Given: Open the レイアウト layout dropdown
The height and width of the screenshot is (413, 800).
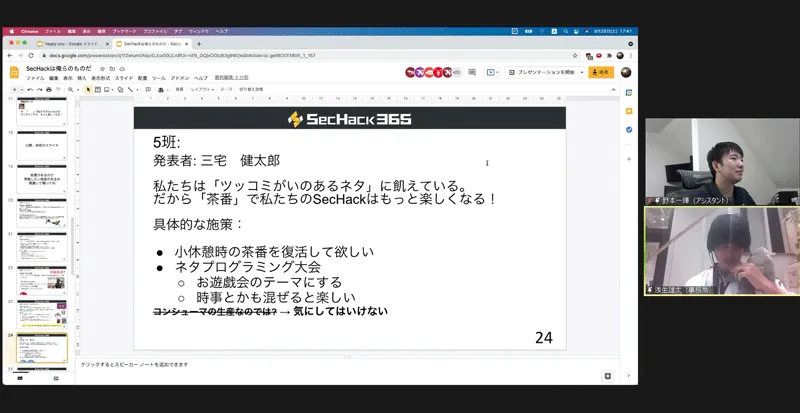Looking at the screenshot, I should coord(202,89).
